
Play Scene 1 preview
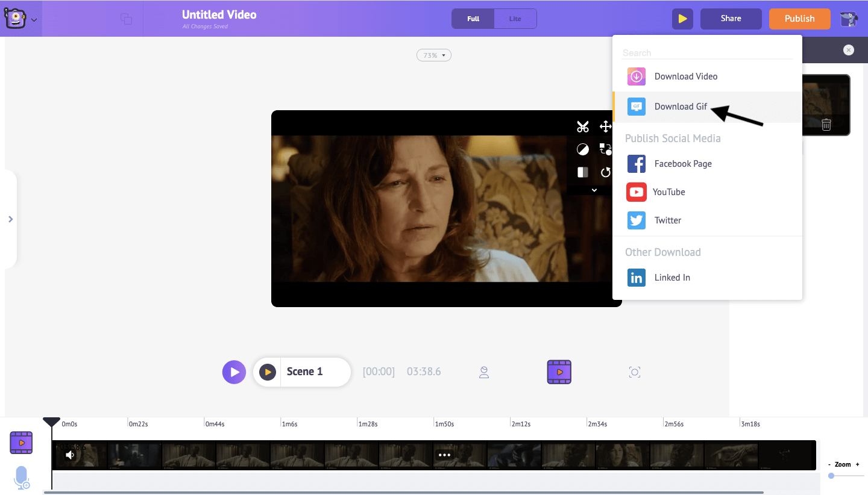(268, 372)
